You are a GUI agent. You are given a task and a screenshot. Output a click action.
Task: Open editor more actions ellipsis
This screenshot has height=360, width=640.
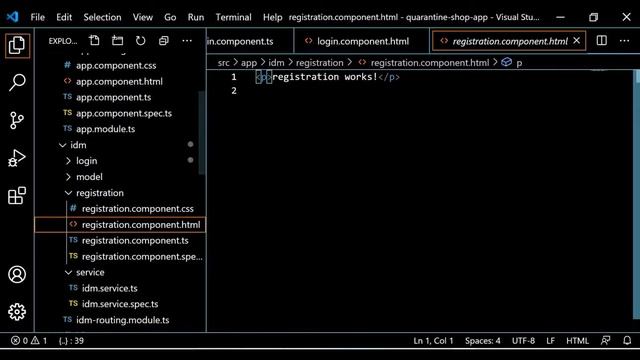point(624,40)
